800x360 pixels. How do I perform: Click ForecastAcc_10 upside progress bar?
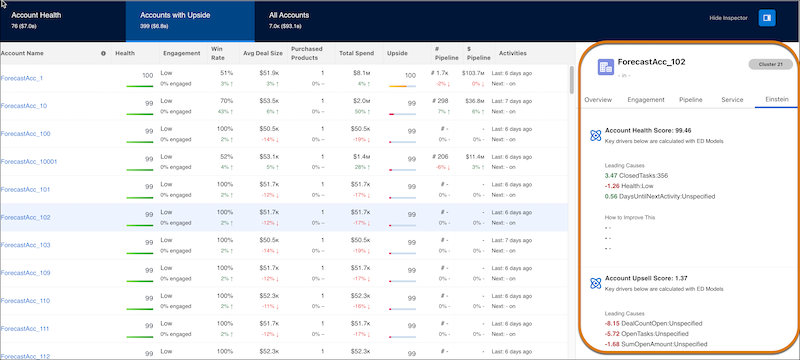pos(402,114)
